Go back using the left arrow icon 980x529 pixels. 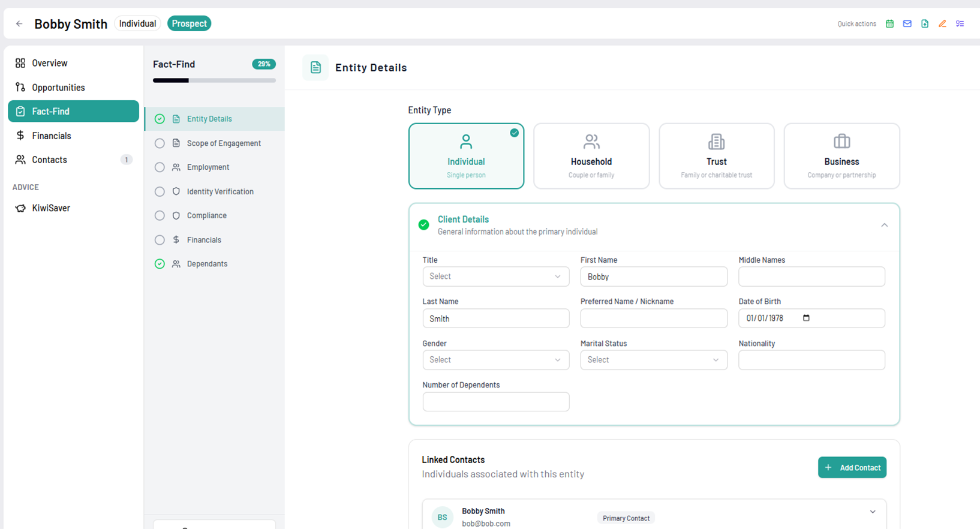[19, 24]
